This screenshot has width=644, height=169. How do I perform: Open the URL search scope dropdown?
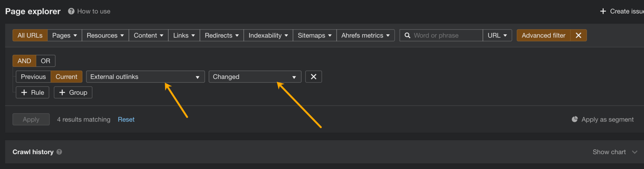(x=497, y=35)
